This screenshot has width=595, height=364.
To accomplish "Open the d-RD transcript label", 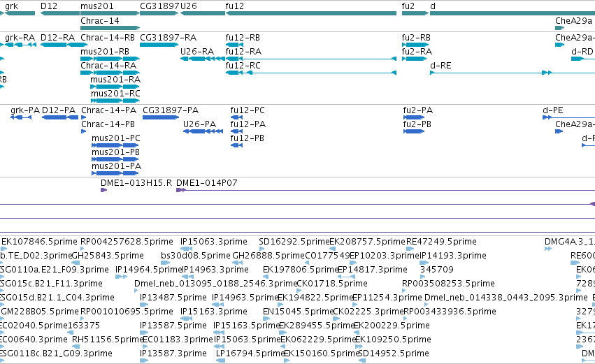I will pos(582,52).
